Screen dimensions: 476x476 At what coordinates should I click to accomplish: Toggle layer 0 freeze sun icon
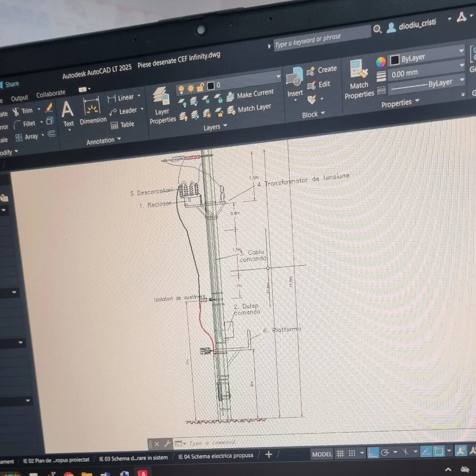point(191,88)
